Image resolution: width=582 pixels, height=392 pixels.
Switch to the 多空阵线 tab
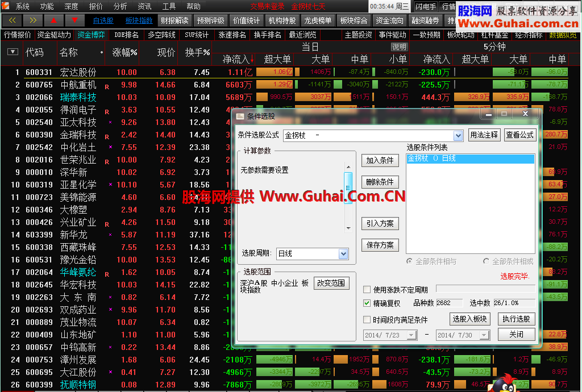point(161,35)
